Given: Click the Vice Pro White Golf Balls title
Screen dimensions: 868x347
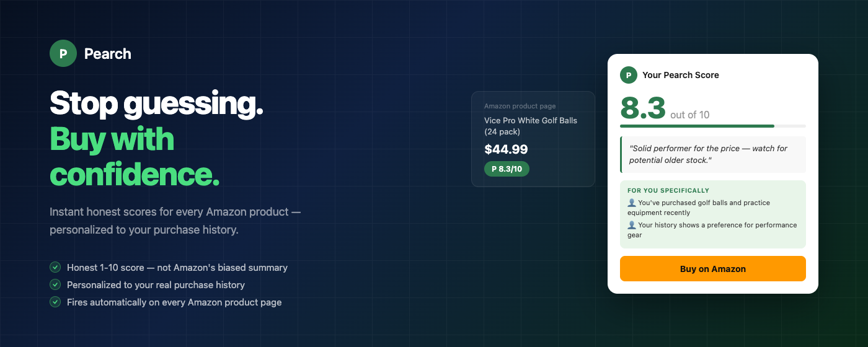Looking at the screenshot, I should (531, 126).
